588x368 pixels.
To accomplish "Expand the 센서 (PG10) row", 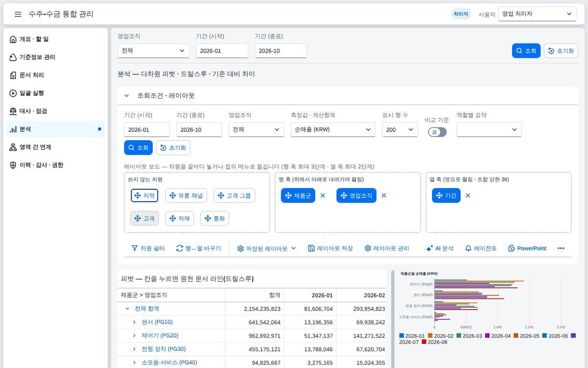I will pyautogui.click(x=134, y=322).
